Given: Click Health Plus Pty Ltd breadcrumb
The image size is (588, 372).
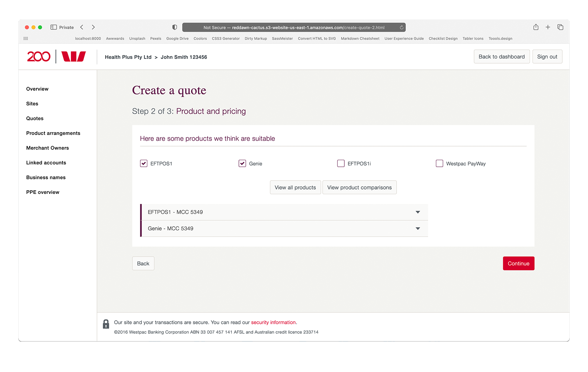Looking at the screenshot, I should point(128,57).
